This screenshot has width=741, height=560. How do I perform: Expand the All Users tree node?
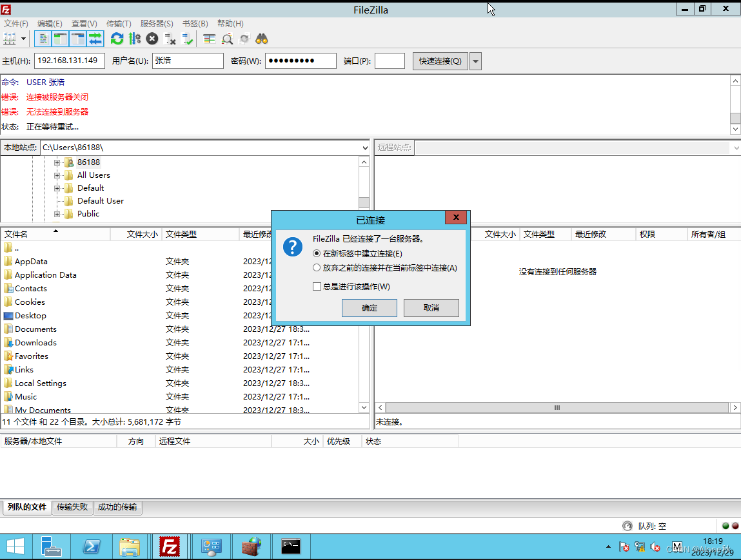click(57, 175)
